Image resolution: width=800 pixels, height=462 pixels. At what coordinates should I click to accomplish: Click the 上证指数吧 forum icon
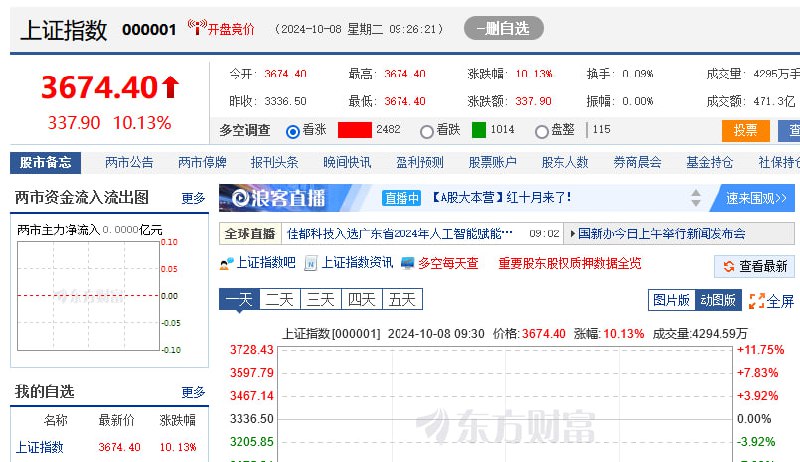click(x=227, y=264)
